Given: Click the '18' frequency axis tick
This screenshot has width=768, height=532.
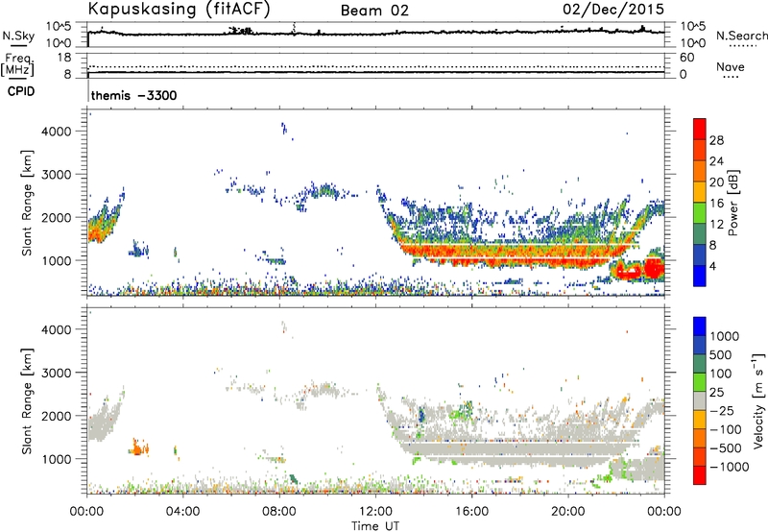Looking at the screenshot, I should tap(63, 58).
